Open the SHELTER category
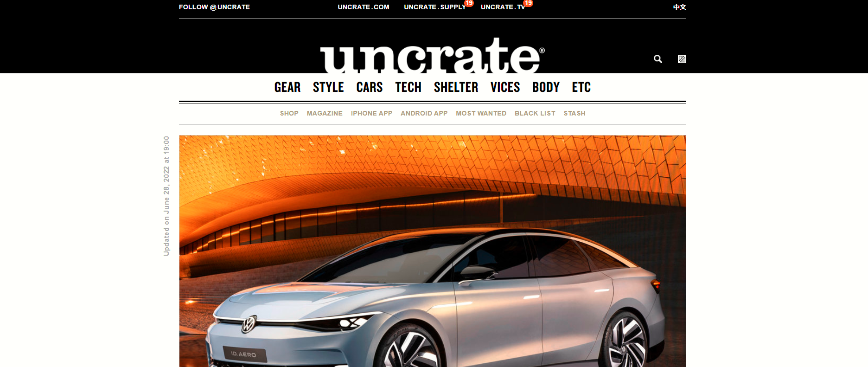 (456, 87)
